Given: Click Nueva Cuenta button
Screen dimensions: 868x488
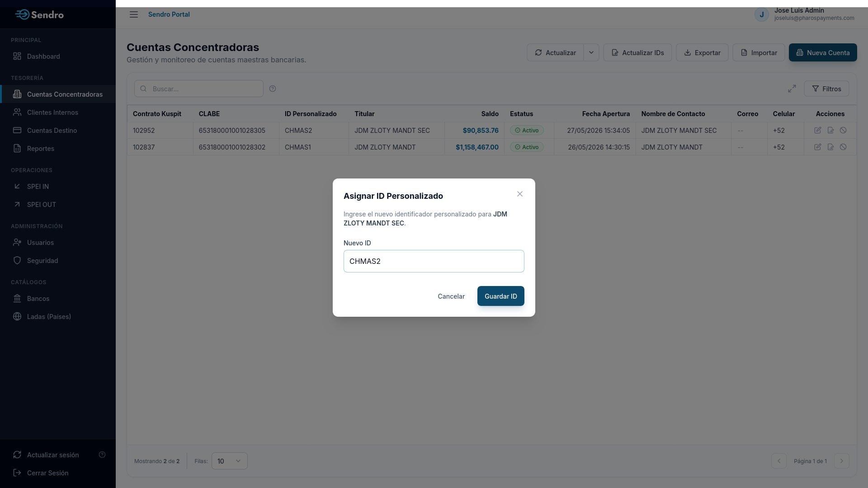Looking at the screenshot, I should click(823, 52).
